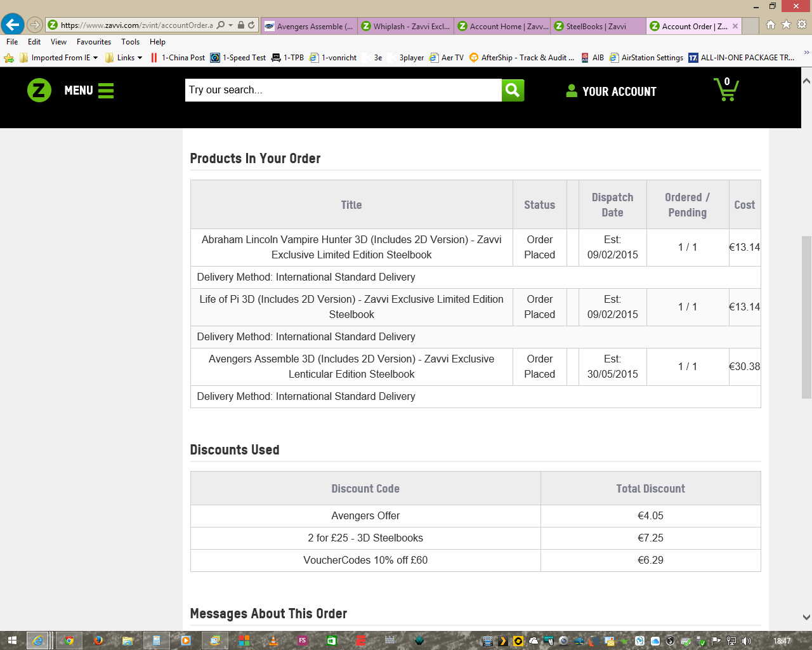This screenshot has height=650, width=812.
Task: Open the AirStation Settings bookmark
Action: (x=646, y=58)
